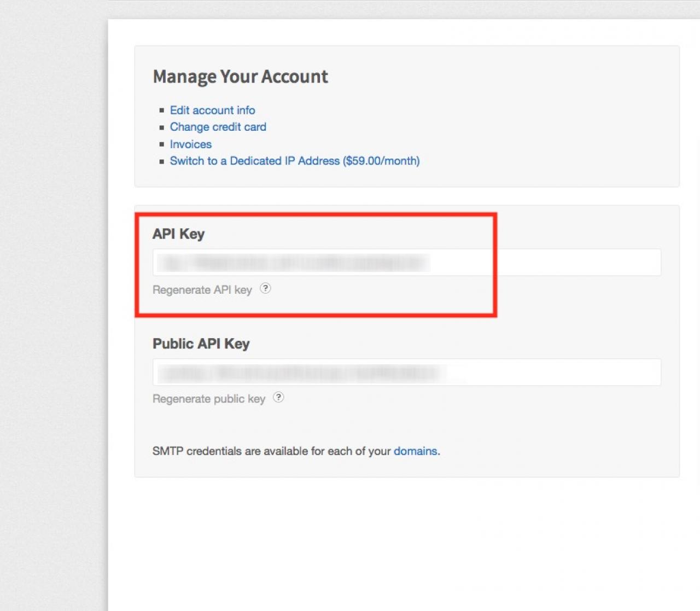This screenshot has width=700, height=611.
Task: Click the bullet before Switch to Dedicated IP
Action: coord(161,161)
